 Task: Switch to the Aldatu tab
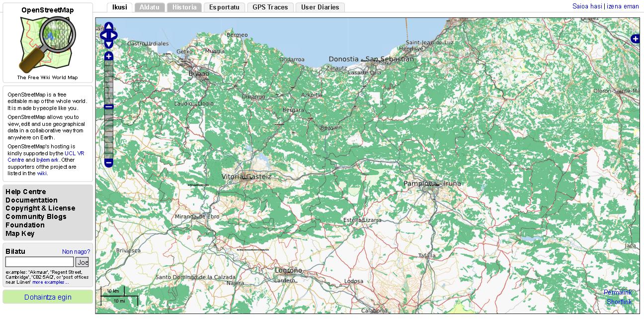coord(150,7)
